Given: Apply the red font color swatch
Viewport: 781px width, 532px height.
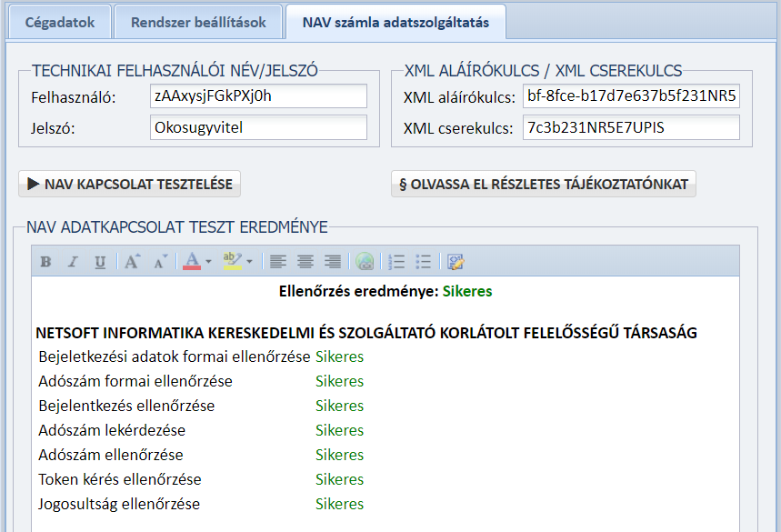Looking at the screenshot, I should pos(192,262).
